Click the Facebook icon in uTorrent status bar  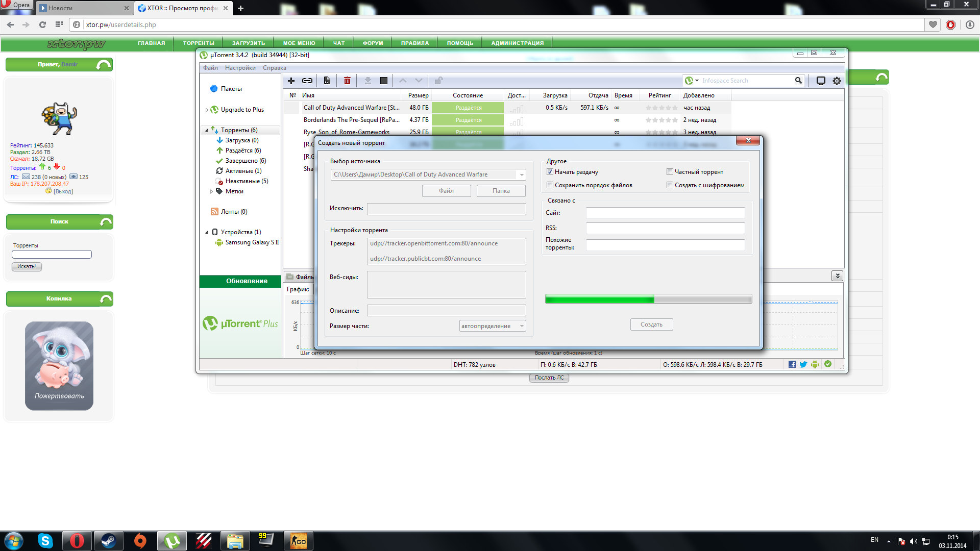[792, 364]
